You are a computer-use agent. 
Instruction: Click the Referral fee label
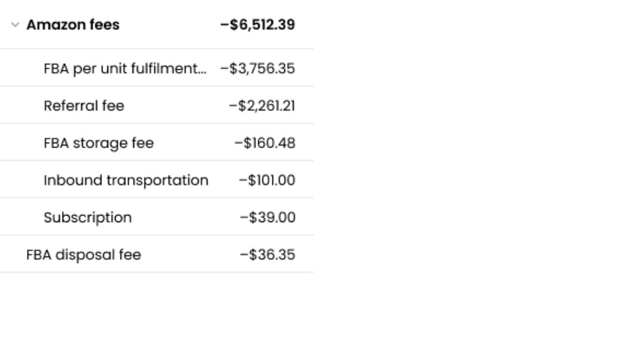click(84, 106)
